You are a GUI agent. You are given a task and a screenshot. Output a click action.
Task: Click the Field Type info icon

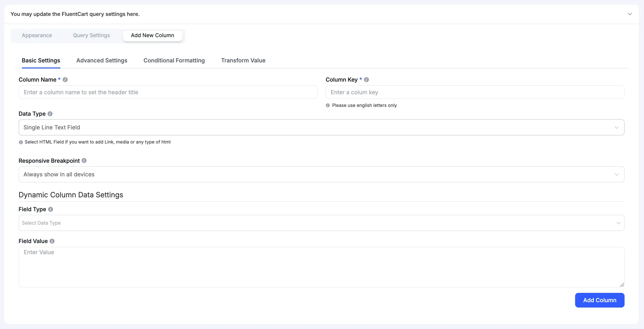click(x=50, y=209)
